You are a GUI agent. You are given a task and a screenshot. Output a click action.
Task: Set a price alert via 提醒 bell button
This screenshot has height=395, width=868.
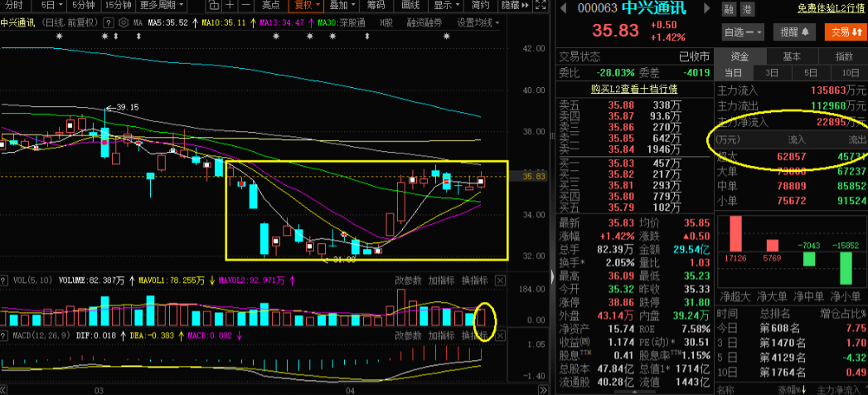[795, 32]
